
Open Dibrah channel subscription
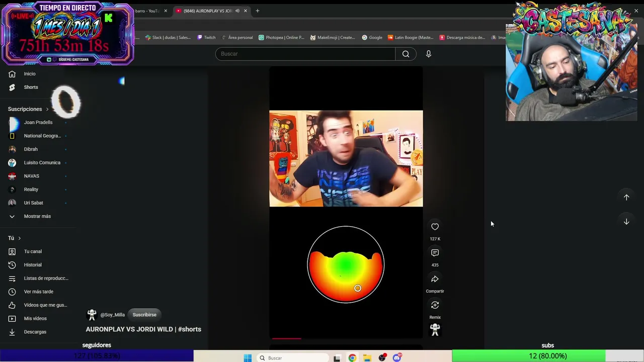[38, 149]
